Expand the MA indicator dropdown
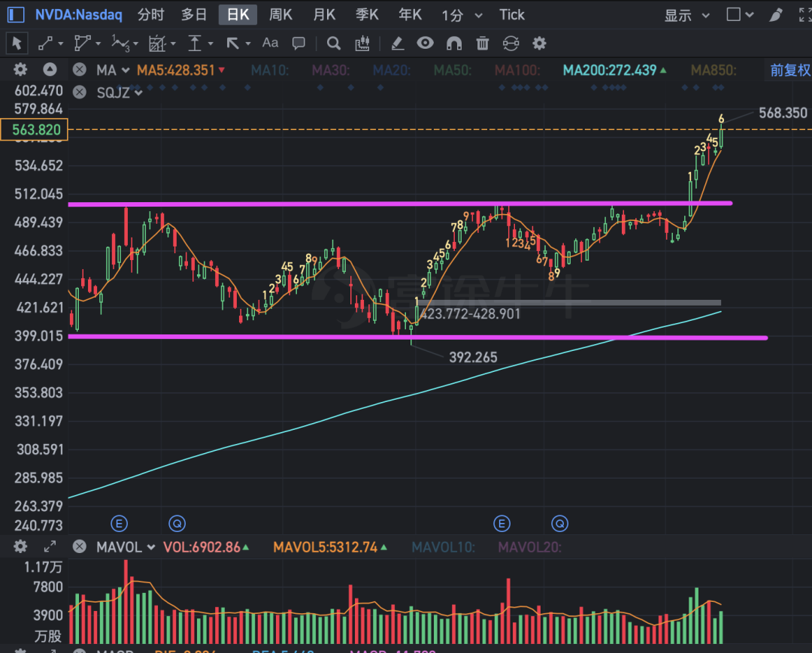The width and height of the screenshot is (812, 653). point(113,71)
